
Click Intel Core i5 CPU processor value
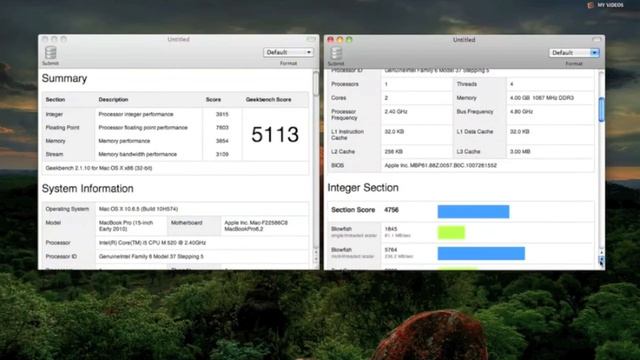coord(152,243)
